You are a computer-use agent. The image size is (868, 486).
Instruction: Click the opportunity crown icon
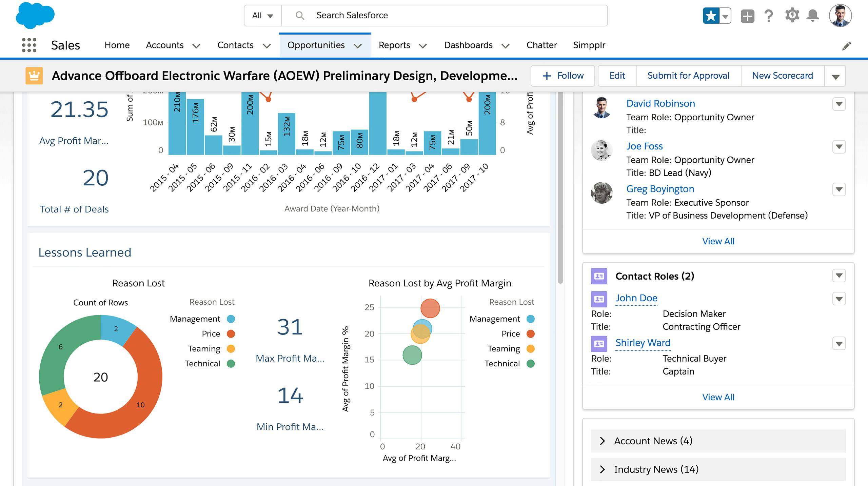tap(34, 76)
